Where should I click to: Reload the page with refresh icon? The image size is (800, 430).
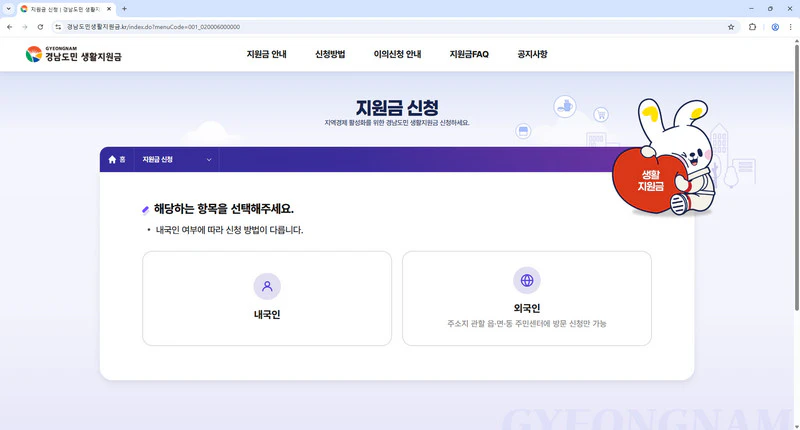coord(40,27)
